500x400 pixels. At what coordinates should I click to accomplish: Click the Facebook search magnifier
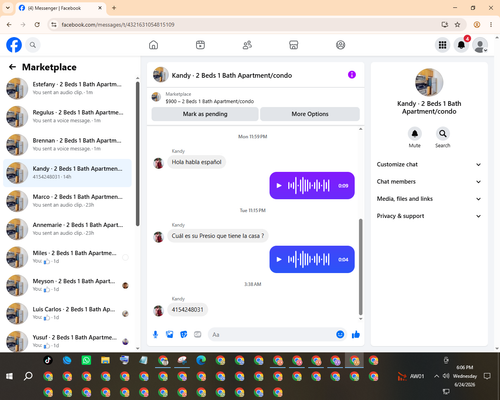coord(33,45)
